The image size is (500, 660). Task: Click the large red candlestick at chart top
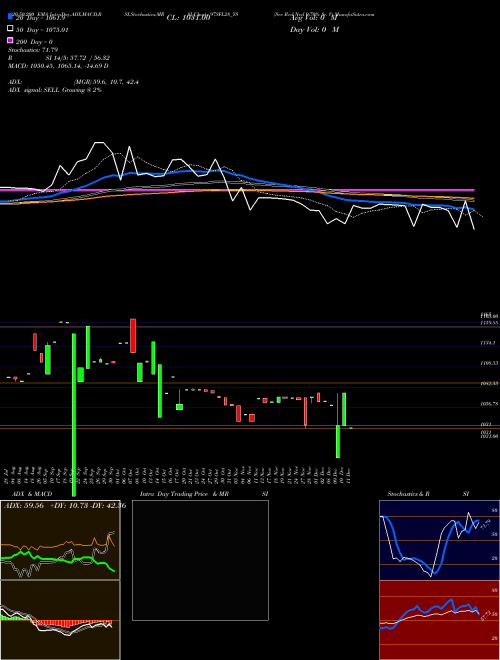(x=133, y=335)
